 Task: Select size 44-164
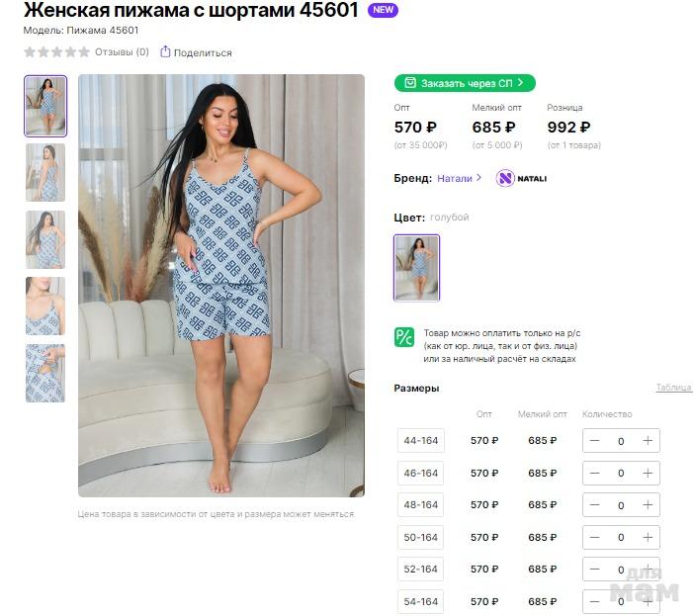pos(420,440)
